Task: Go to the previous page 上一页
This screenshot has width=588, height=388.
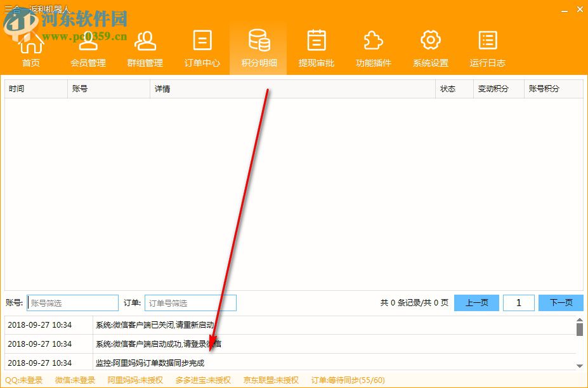Action: 476,302
